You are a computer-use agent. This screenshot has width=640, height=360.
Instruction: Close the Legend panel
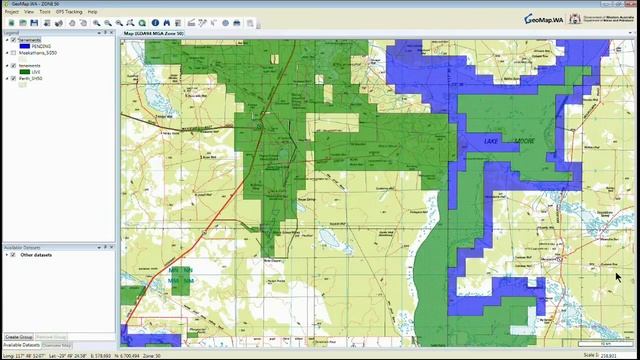(111, 33)
